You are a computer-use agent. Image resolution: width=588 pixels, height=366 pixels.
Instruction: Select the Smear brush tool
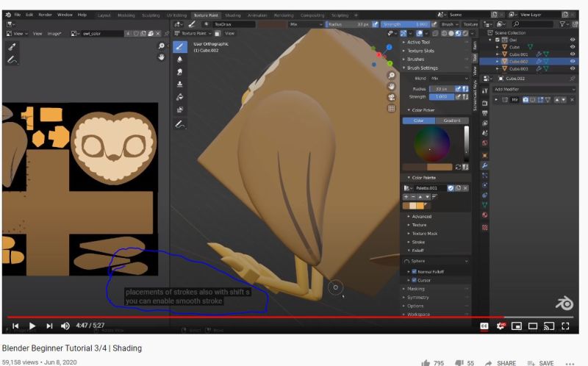coord(179,71)
